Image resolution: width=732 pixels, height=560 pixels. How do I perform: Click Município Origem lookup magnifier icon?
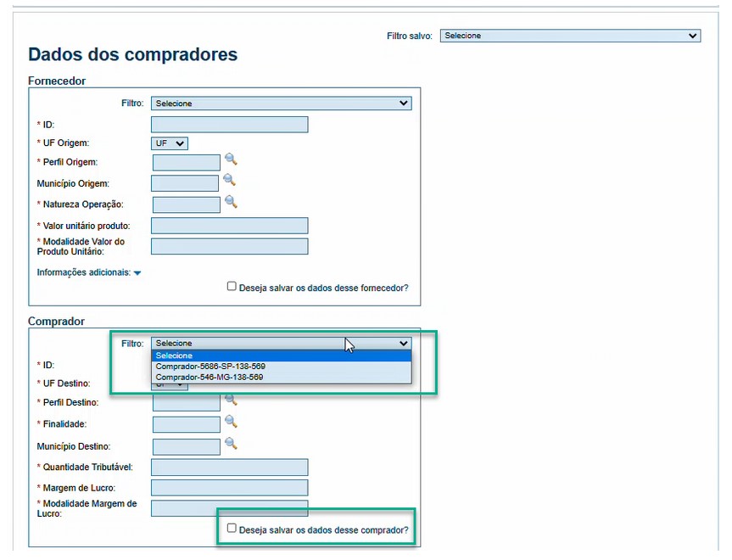229,180
